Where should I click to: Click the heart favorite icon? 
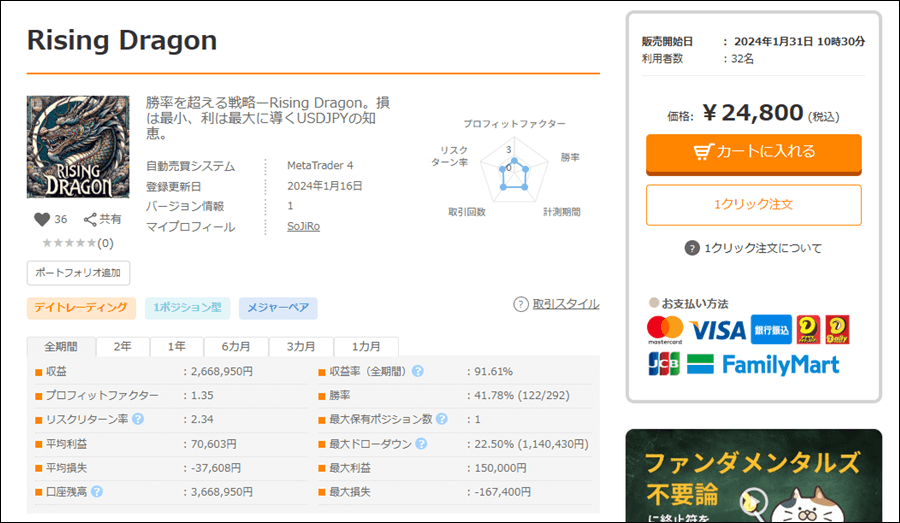(x=41, y=219)
